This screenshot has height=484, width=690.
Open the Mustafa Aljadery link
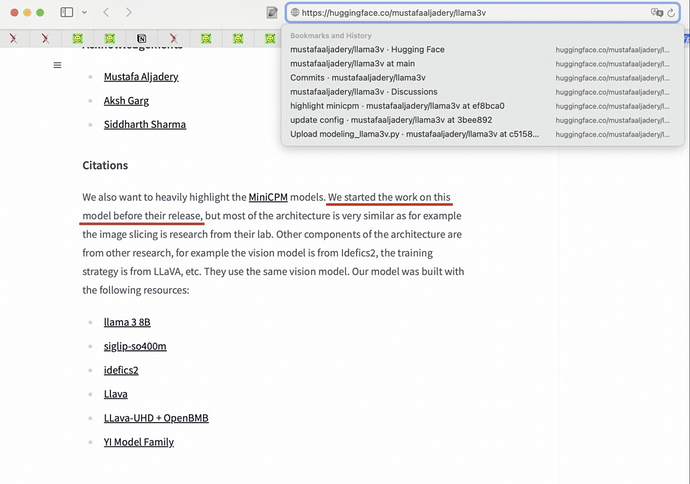tap(141, 76)
